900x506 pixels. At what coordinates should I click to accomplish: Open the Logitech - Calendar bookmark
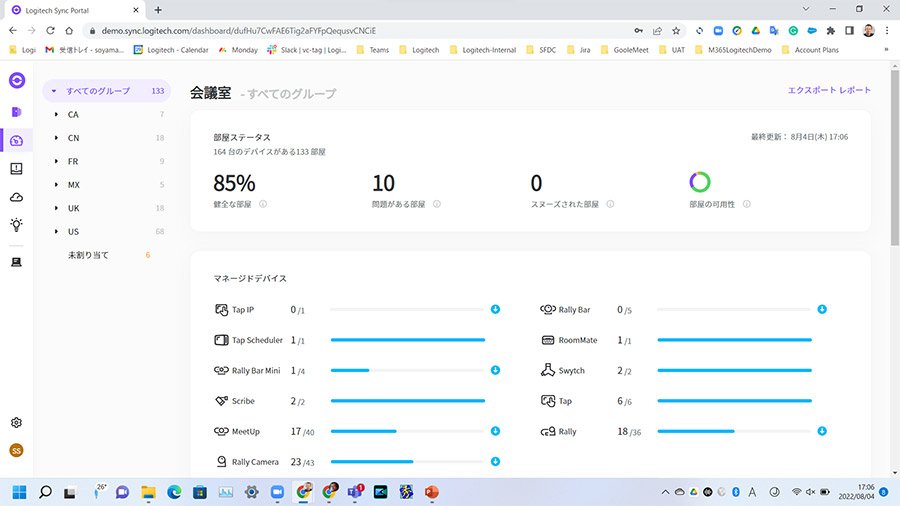pyautogui.click(x=171, y=50)
